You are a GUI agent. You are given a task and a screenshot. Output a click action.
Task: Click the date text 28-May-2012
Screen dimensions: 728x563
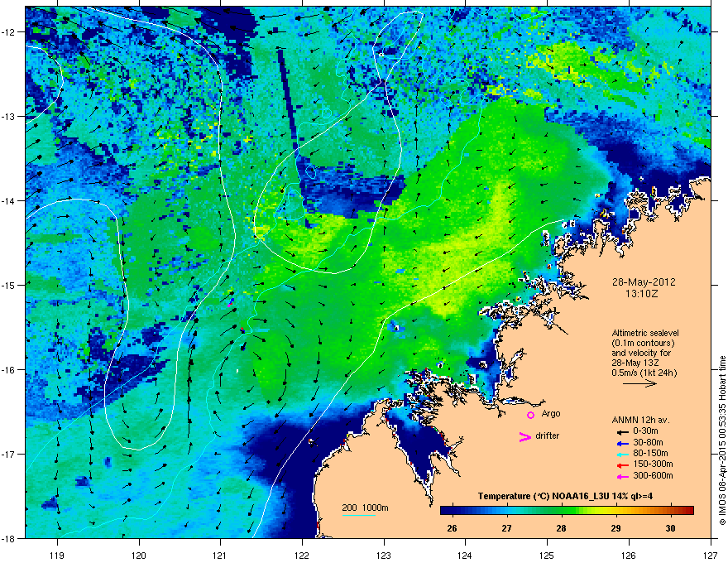[644, 282]
